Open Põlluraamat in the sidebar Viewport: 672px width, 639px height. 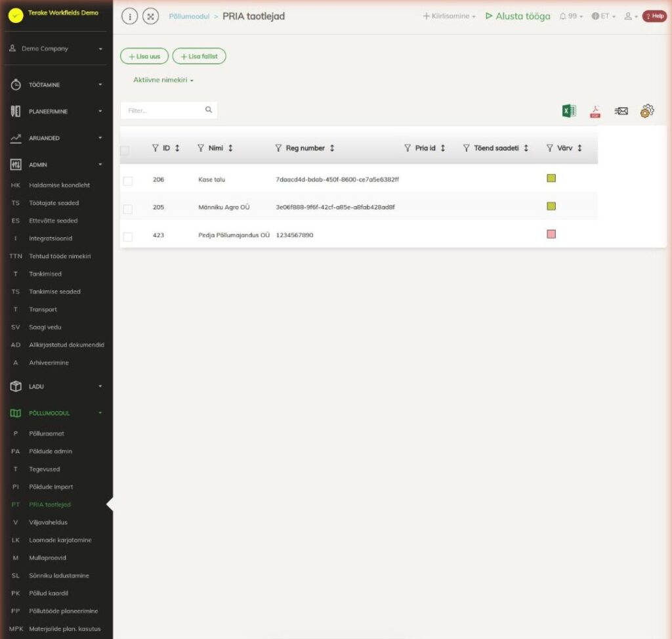point(47,433)
